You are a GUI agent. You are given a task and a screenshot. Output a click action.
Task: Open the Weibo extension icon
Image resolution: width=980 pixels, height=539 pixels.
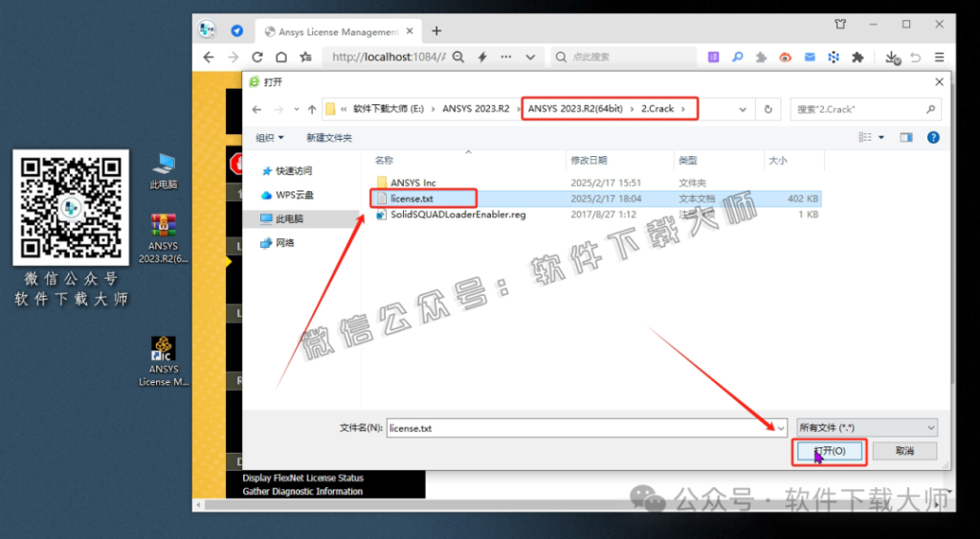(x=785, y=56)
